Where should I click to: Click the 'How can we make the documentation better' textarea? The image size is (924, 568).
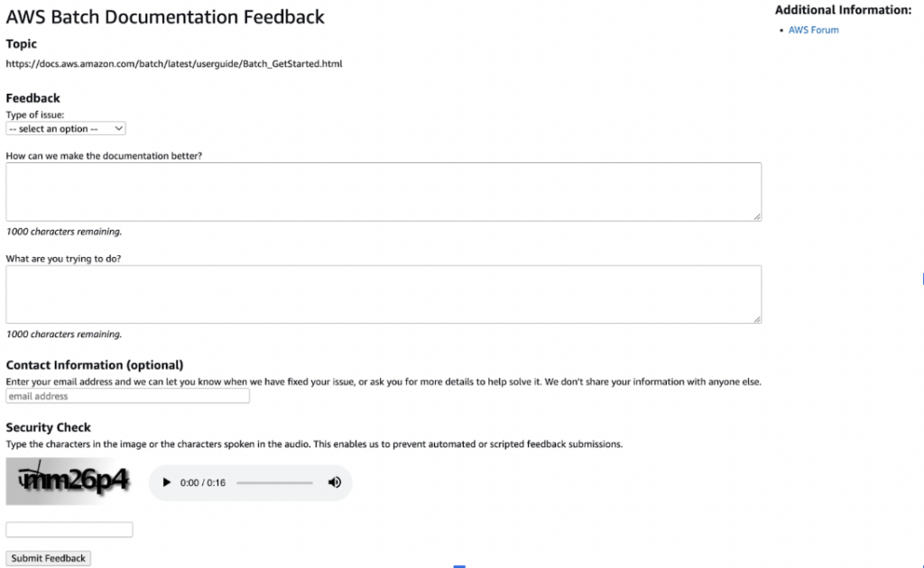click(x=383, y=190)
